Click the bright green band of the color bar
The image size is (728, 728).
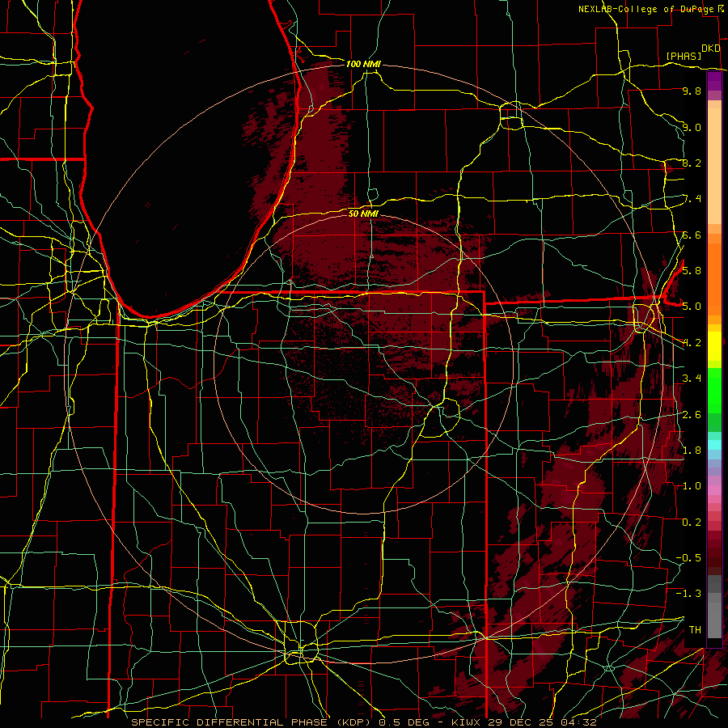click(714, 392)
